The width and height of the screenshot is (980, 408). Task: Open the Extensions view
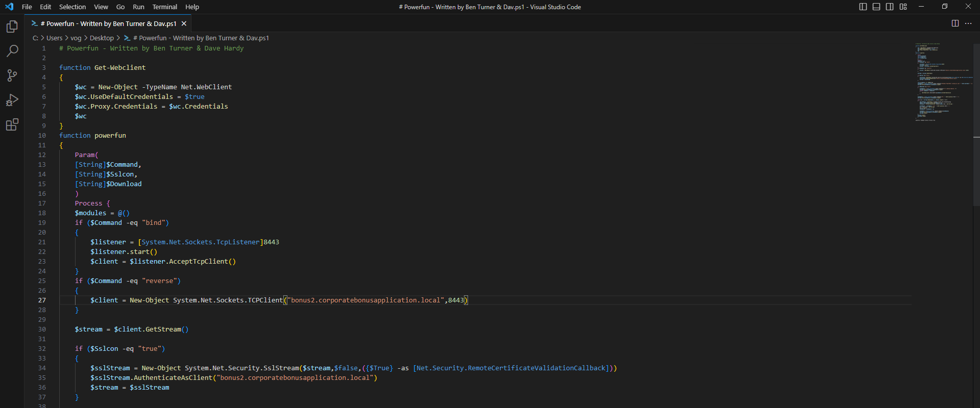click(12, 124)
